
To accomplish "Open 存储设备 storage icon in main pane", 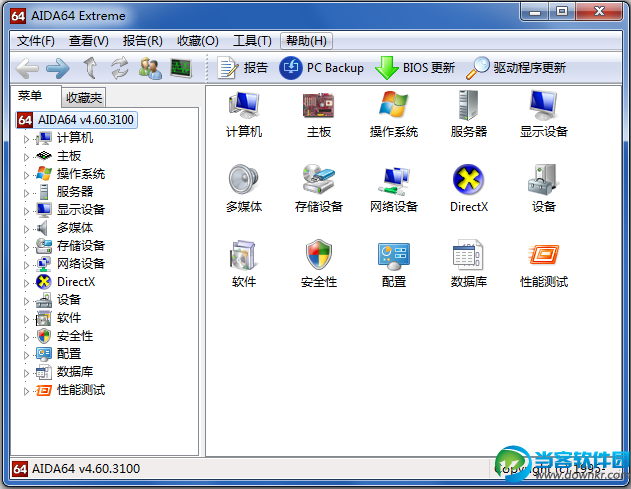I will 319,188.
